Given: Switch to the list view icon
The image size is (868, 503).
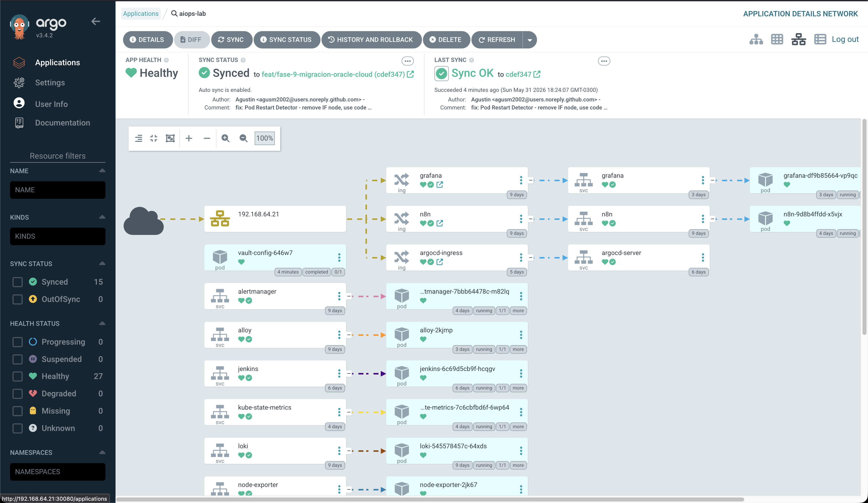Looking at the screenshot, I should coord(820,40).
